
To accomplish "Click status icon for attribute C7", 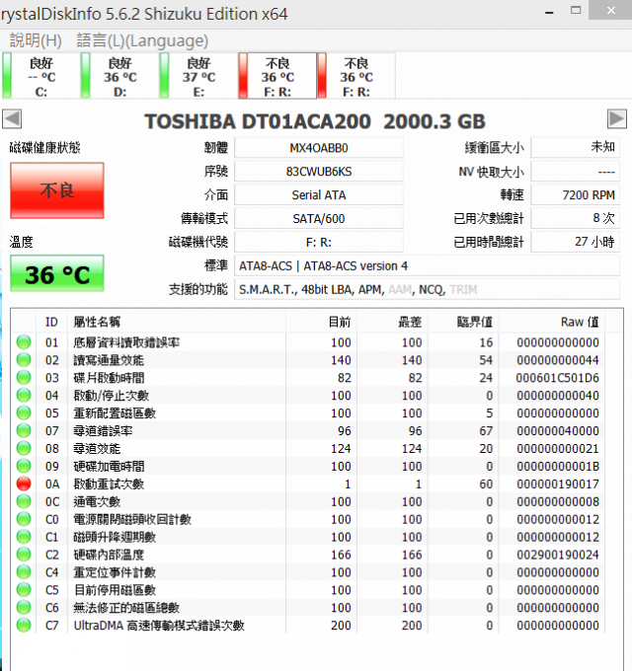I will click(24, 625).
